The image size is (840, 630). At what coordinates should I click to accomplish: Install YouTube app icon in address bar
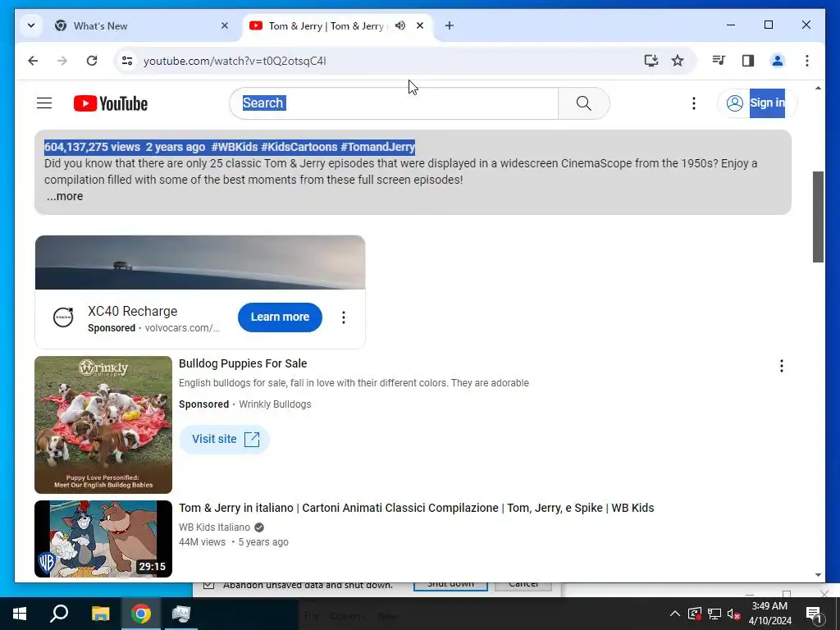pos(651,61)
